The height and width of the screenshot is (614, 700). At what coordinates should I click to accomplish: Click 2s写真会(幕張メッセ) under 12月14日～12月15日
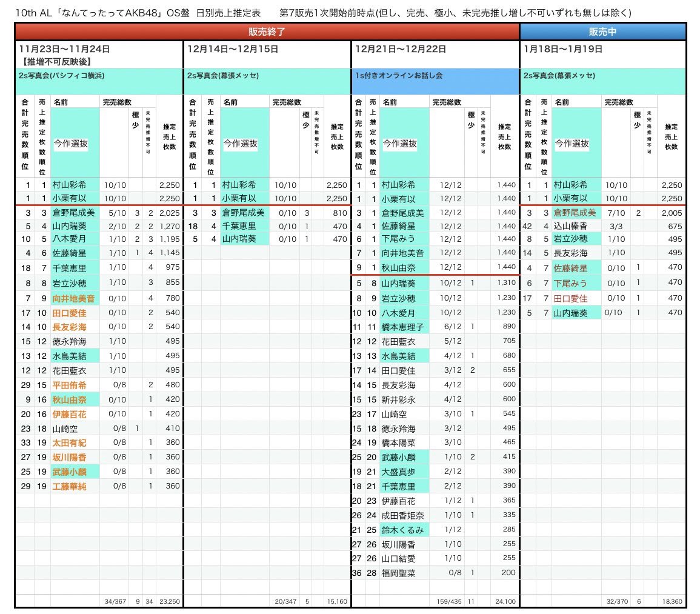[x=223, y=76]
